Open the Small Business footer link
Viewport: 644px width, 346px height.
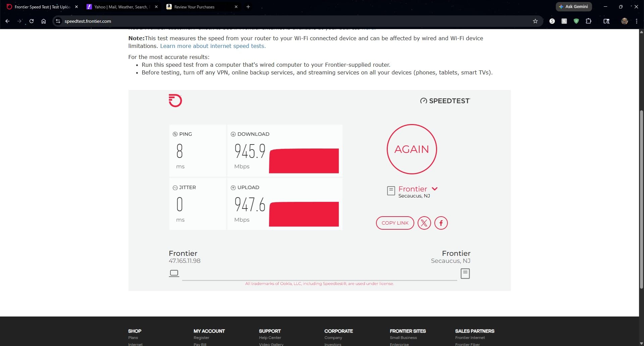point(403,338)
